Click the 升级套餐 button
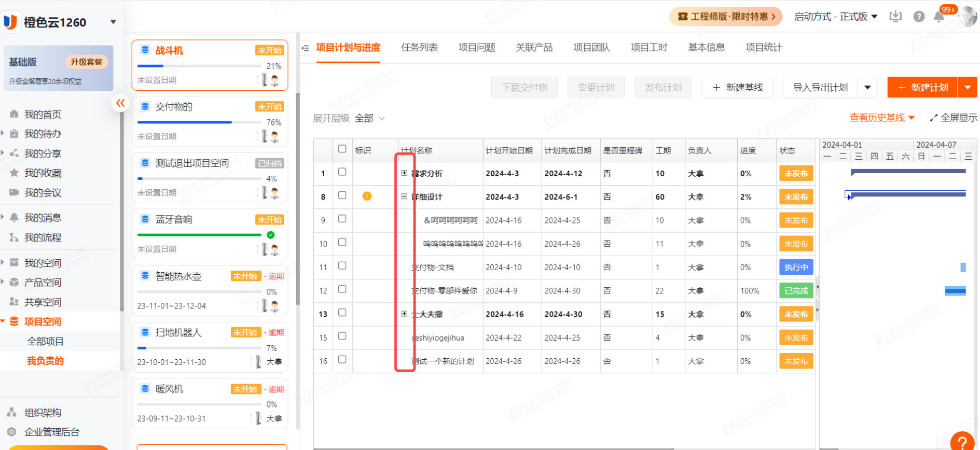980x450 pixels. [86, 62]
